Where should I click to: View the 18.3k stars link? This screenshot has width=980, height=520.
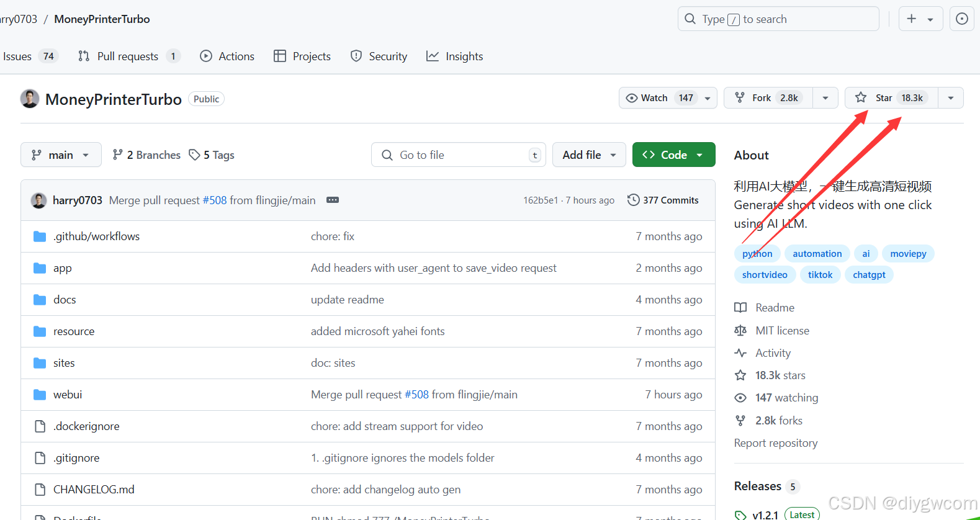[770, 375]
